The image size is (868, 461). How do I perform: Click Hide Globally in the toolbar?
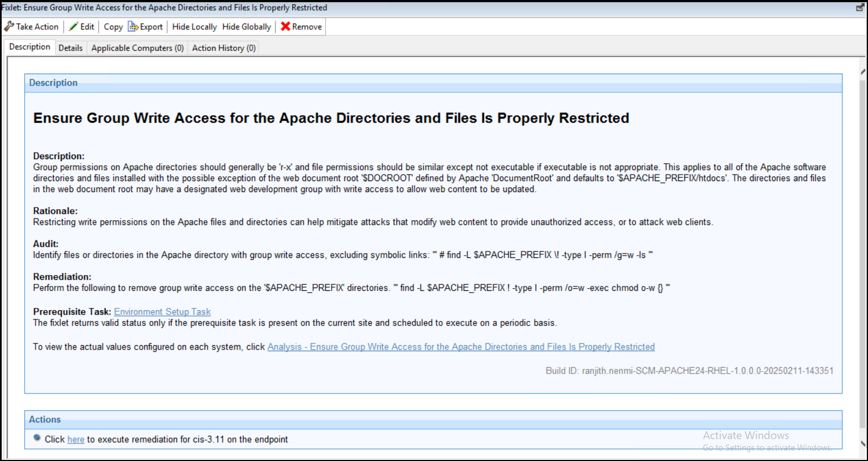click(247, 26)
